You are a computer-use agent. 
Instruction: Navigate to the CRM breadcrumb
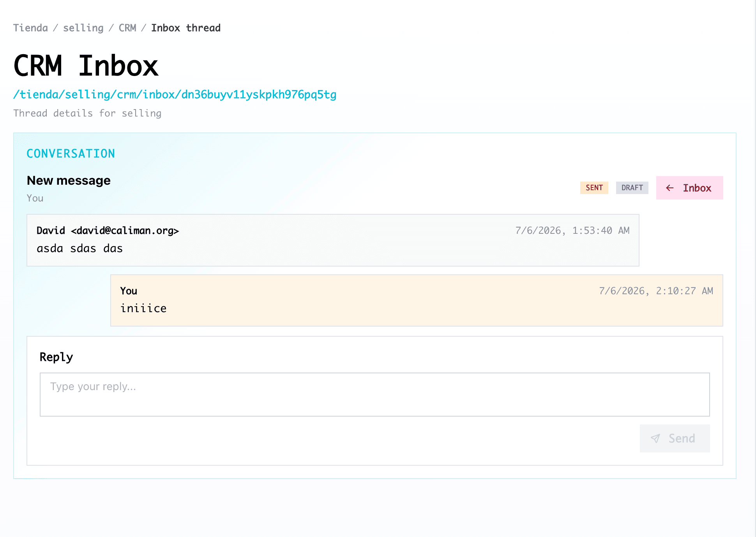click(127, 28)
